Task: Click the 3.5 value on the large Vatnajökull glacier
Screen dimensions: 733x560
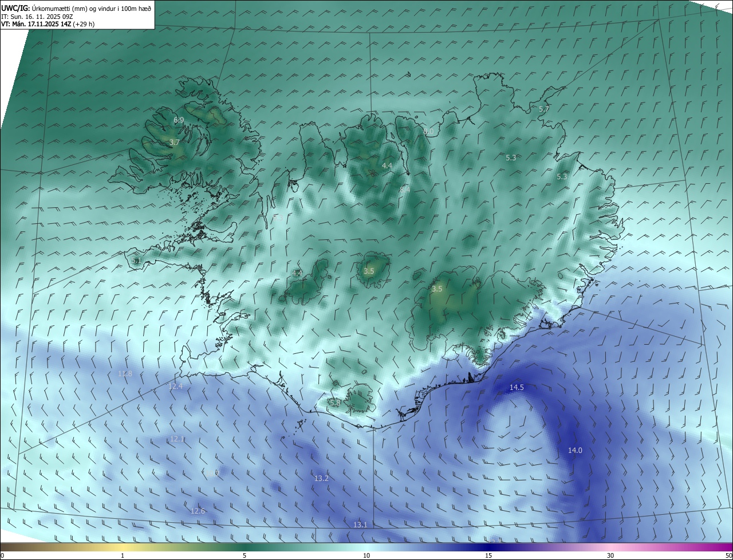Action: [437, 289]
